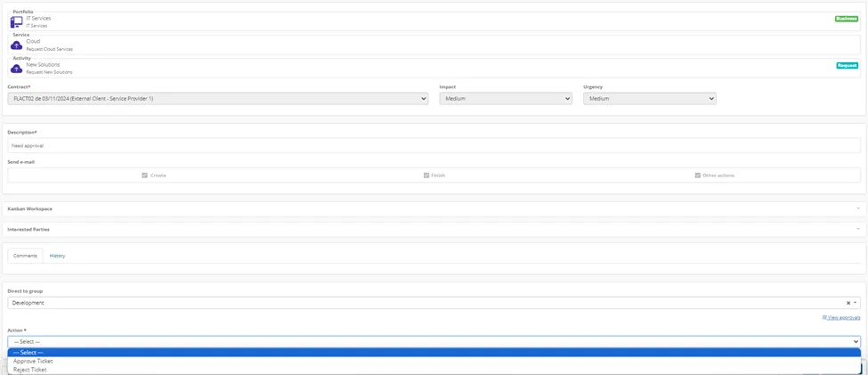The height and width of the screenshot is (375, 868).
Task: Click the green Business badge
Action: [847, 19]
